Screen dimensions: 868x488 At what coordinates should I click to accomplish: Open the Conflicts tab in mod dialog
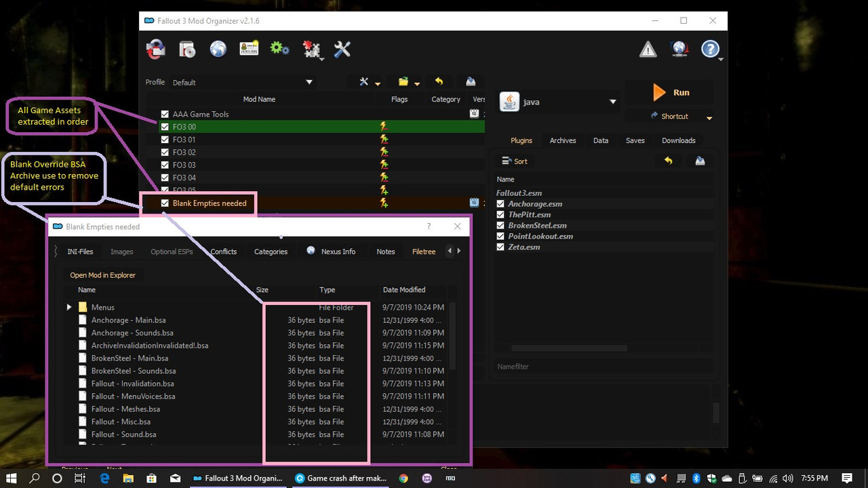[x=223, y=251]
